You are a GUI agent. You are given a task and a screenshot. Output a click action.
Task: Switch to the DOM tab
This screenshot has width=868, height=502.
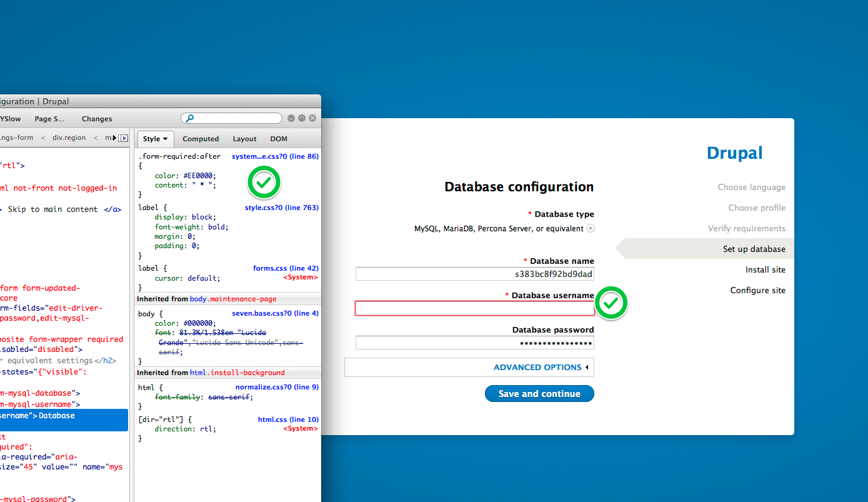279,139
